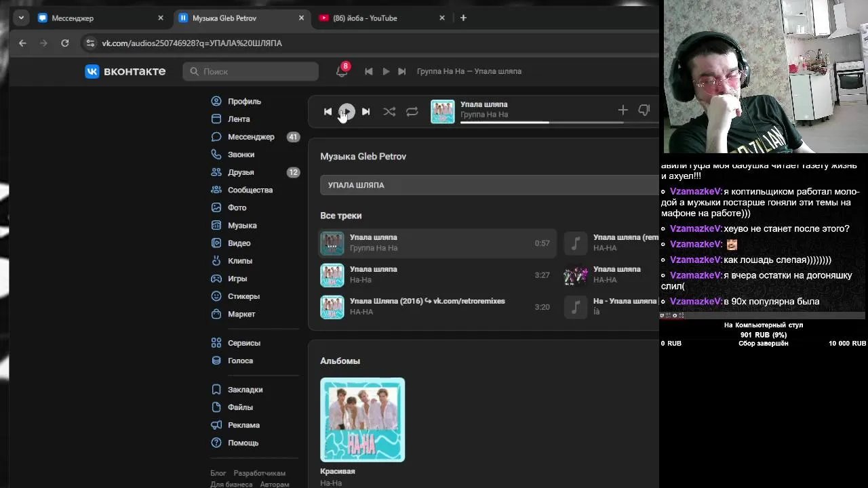Click the music search field УПАЛА ШЛЯПА

[x=490, y=185]
